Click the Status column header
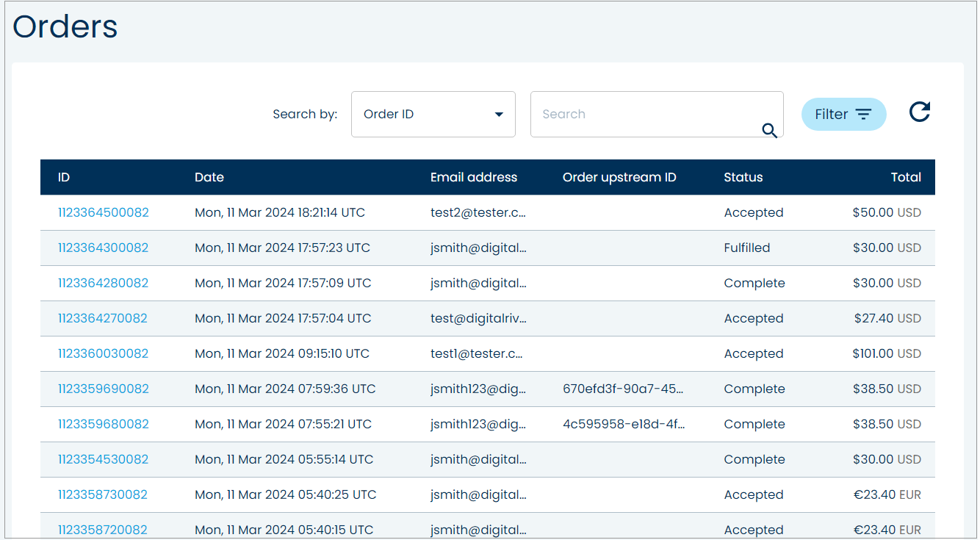 [743, 178]
